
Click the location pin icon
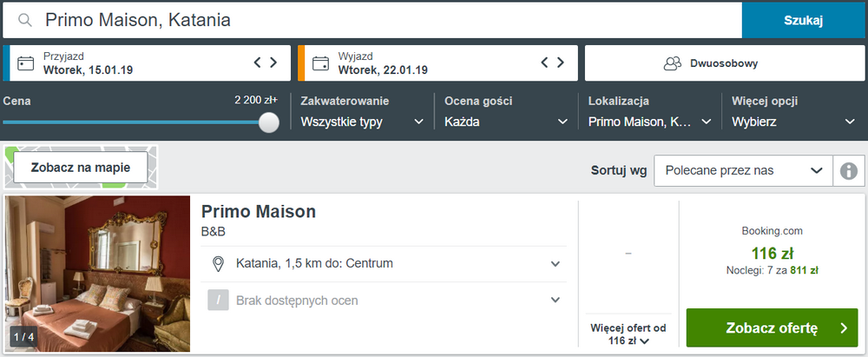[219, 264]
